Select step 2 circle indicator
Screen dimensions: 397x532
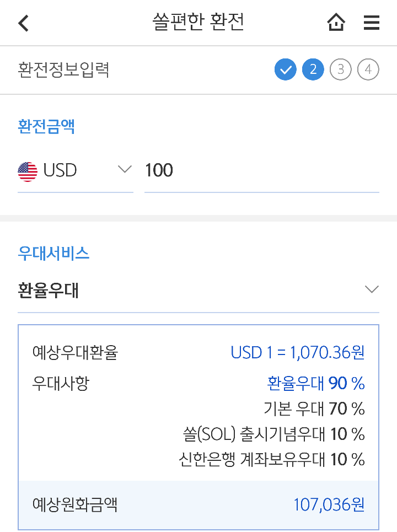[x=313, y=69]
